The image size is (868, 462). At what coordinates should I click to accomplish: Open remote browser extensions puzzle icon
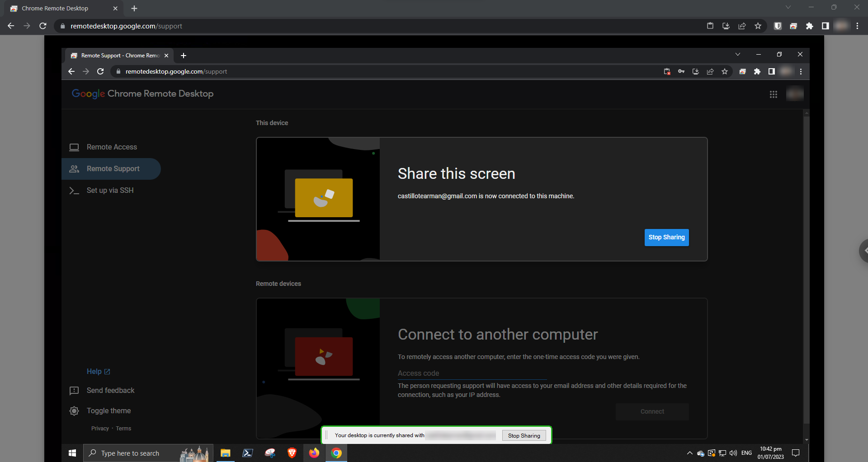(757, 71)
